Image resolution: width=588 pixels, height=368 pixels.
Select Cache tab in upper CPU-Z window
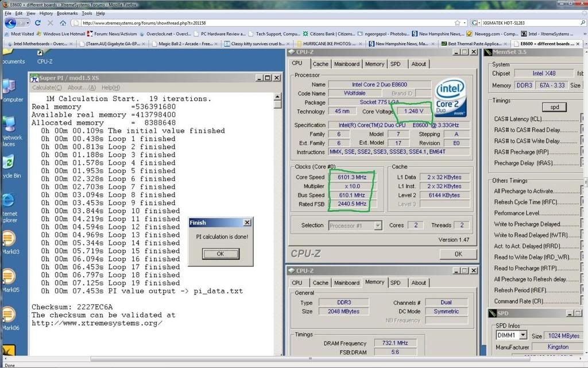point(320,64)
